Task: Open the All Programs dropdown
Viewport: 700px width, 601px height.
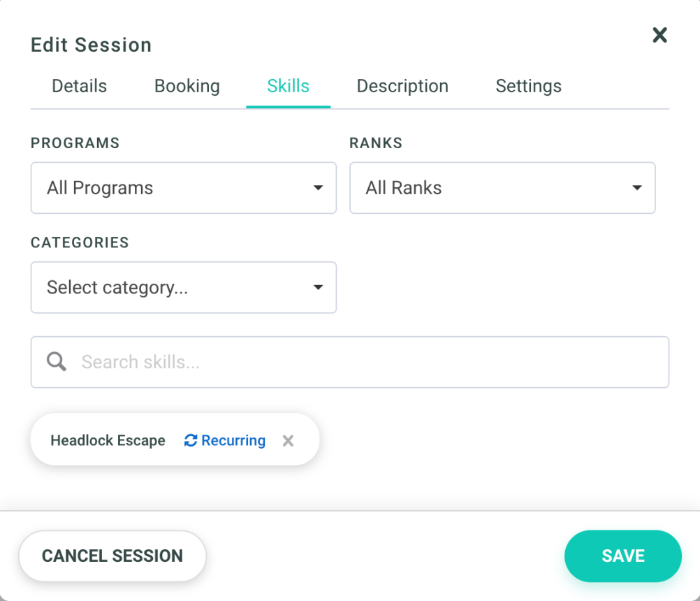Action: point(183,187)
